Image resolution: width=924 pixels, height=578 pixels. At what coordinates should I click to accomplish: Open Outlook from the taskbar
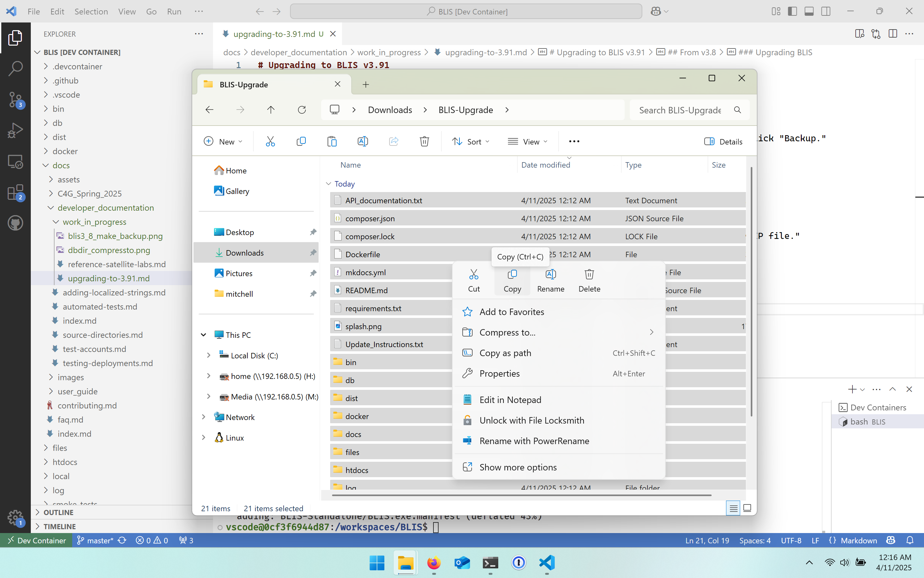click(462, 563)
